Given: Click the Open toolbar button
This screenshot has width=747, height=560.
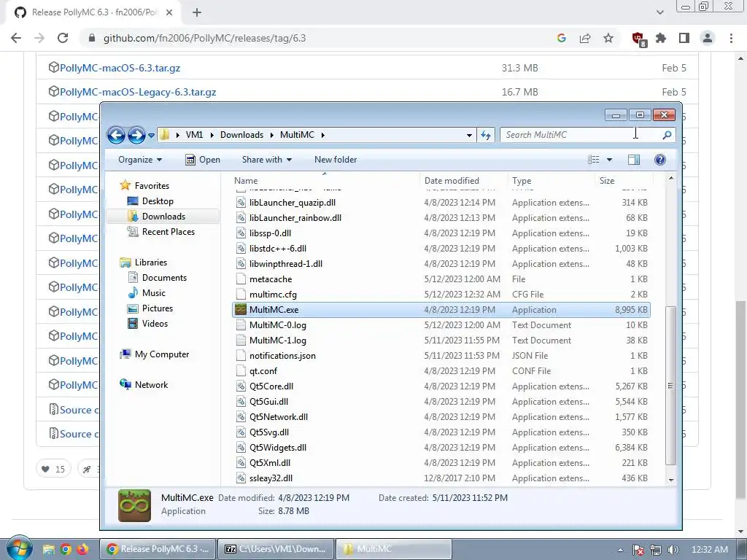Looking at the screenshot, I should point(203,160).
